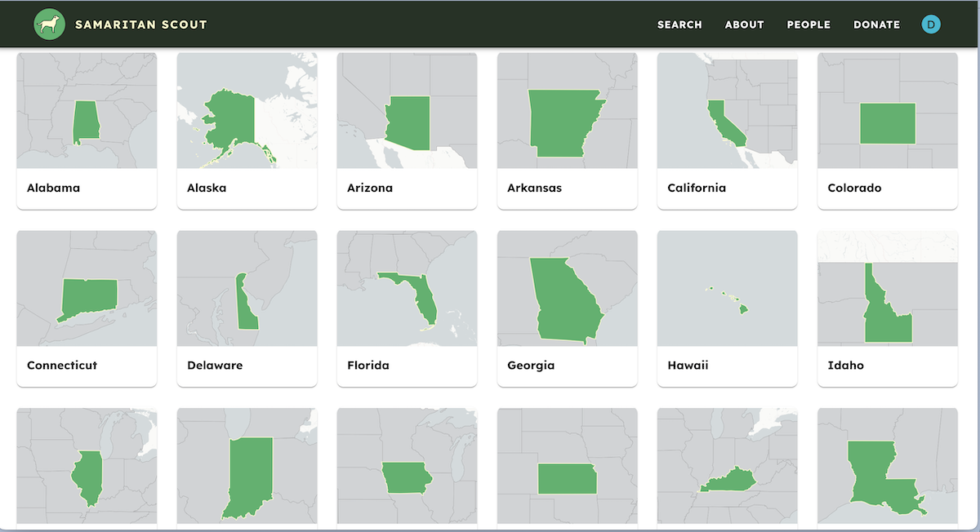Select the Louisiana map thumbnail

point(887,467)
